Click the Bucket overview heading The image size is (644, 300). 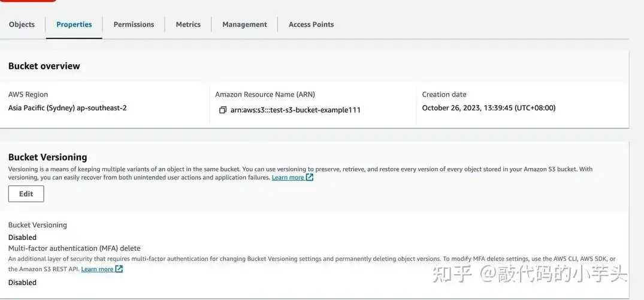click(x=44, y=66)
